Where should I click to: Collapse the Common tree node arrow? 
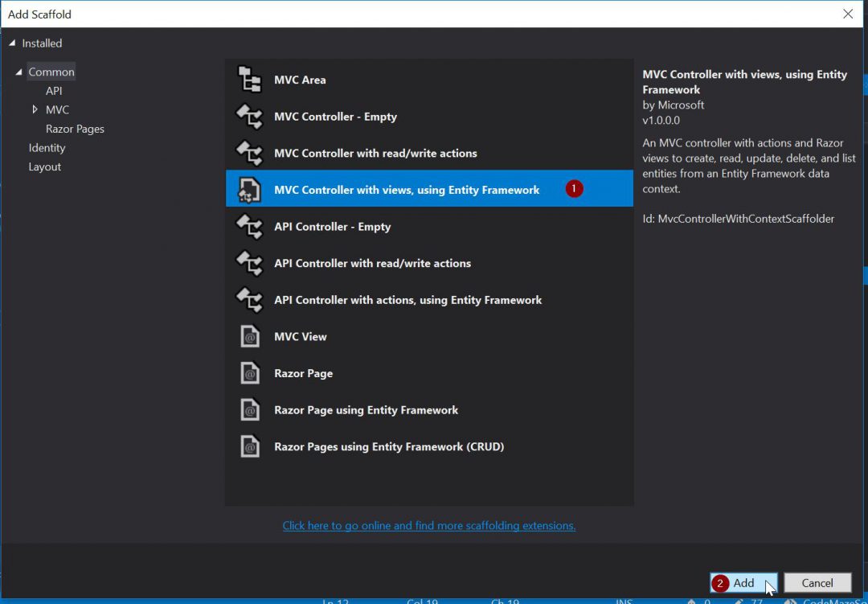pyautogui.click(x=18, y=72)
